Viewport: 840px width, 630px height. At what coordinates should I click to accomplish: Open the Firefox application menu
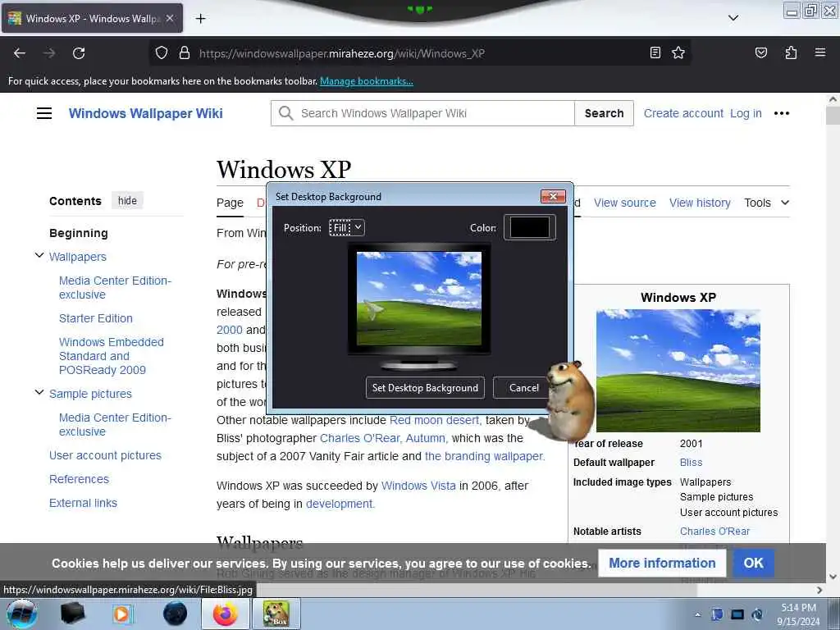(819, 52)
